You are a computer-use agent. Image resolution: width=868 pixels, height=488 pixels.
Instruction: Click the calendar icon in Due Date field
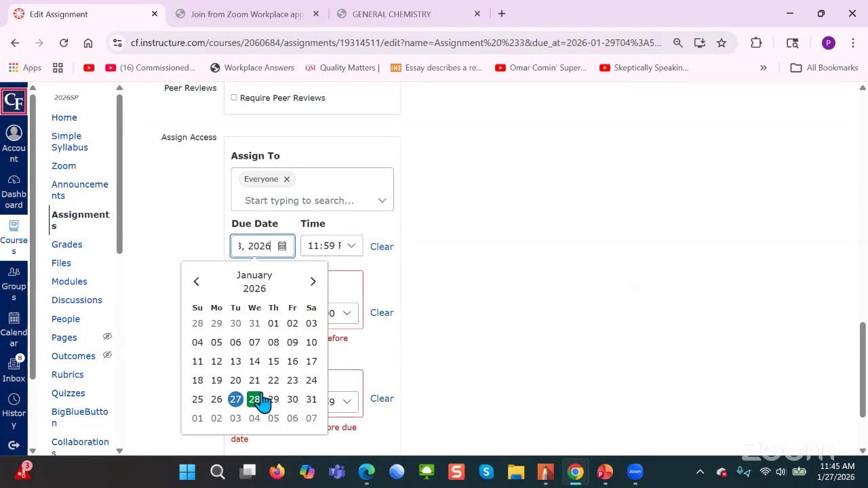pos(282,246)
